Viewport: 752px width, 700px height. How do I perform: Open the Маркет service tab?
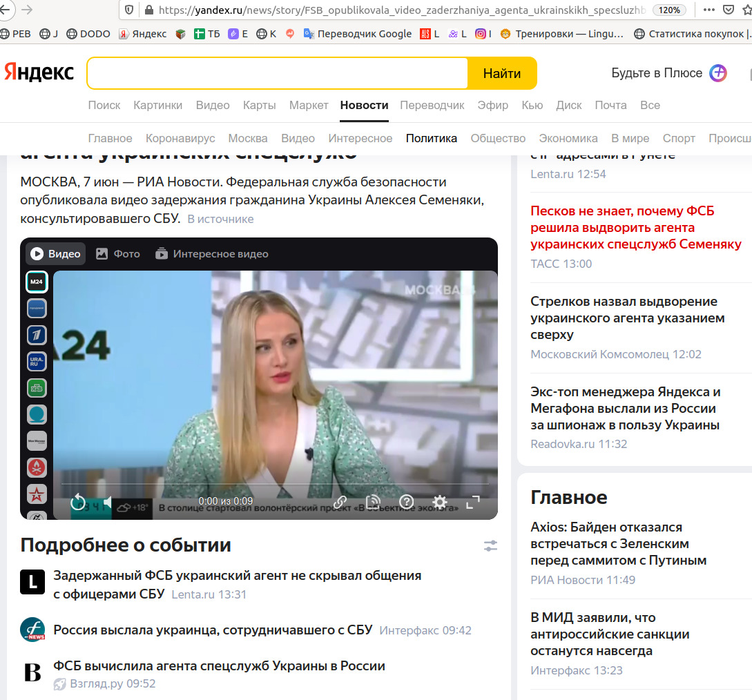coord(309,105)
